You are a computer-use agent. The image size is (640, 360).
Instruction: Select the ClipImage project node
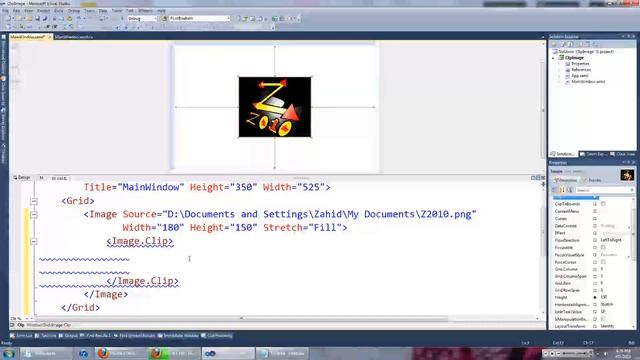571,58
